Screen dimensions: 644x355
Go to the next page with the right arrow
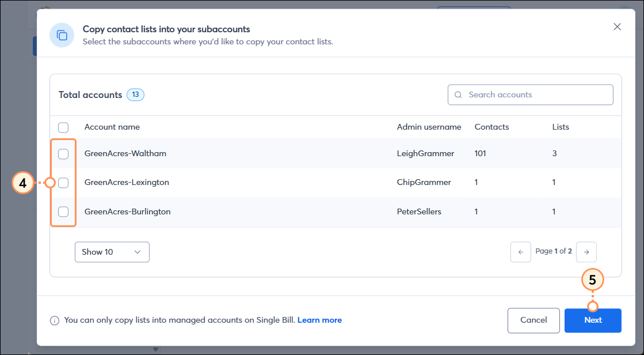(586, 252)
